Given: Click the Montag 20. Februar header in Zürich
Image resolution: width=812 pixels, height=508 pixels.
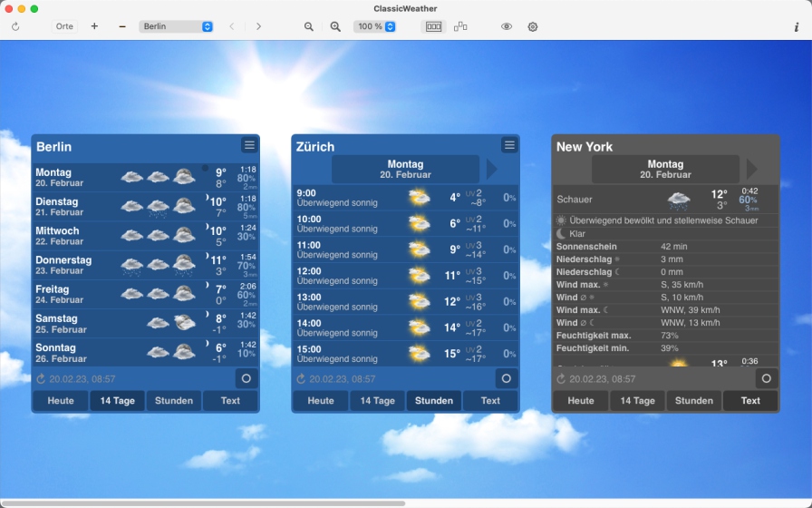Looking at the screenshot, I should [405, 169].
